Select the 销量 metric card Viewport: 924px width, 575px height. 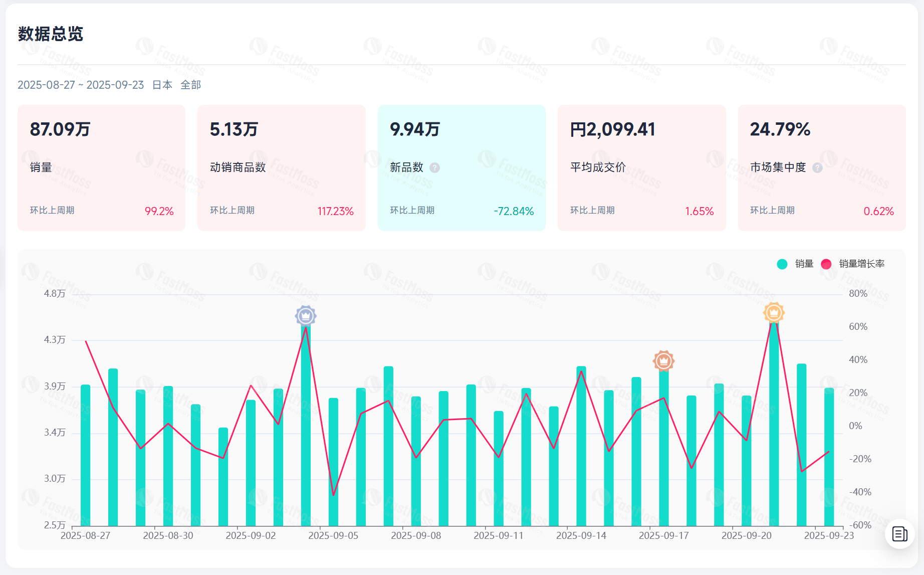point(101,168)
